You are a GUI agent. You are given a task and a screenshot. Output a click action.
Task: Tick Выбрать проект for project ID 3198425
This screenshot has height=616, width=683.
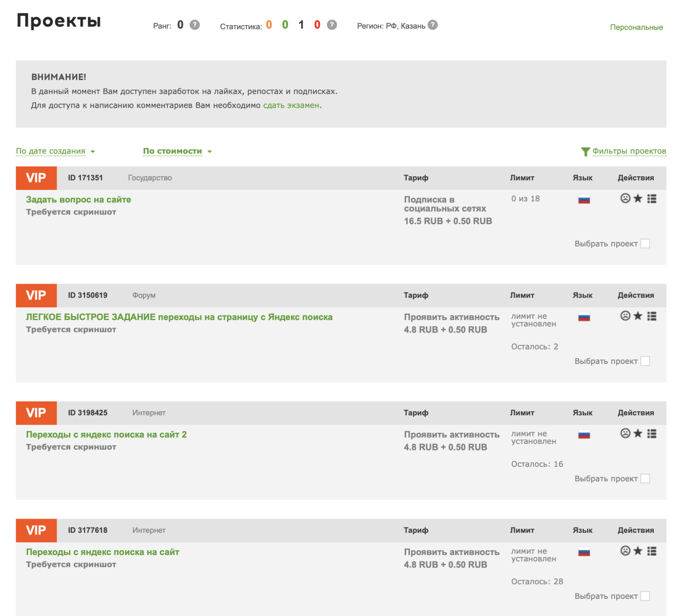(645, 479)
